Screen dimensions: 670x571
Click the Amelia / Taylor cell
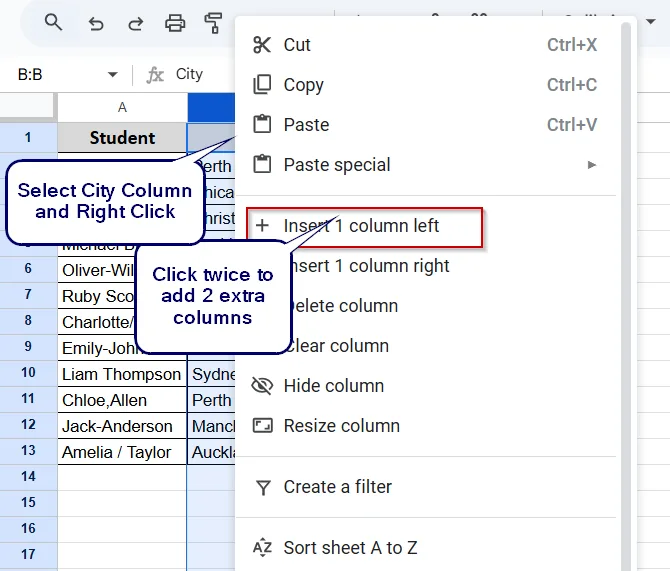coord(122,452)
